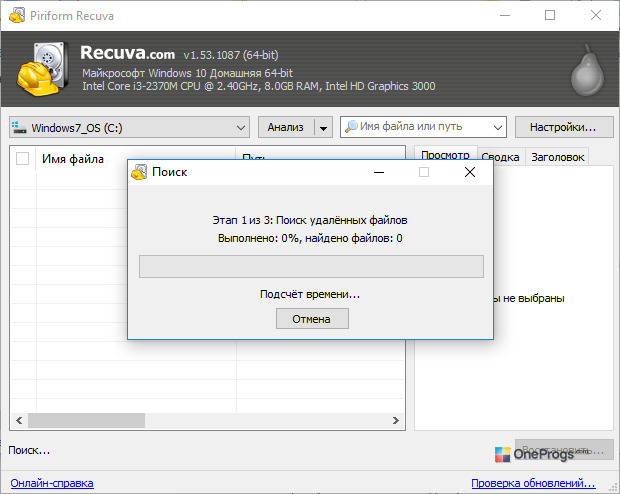This screenshot has width=620, height=494.
Task: Close the Поиск dialog with X
Action: pos(470,172)
